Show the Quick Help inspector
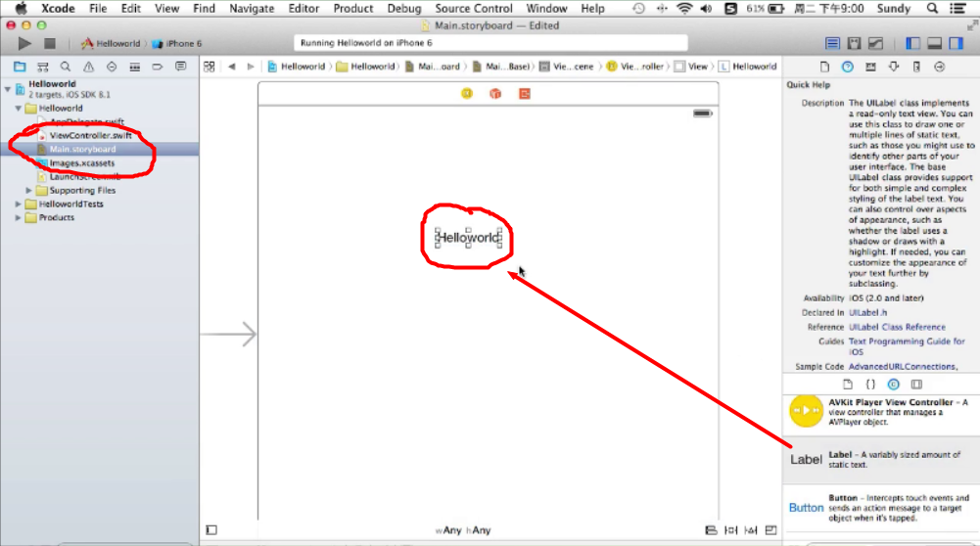This screenshot has width=980, height=546. [848, 67]
